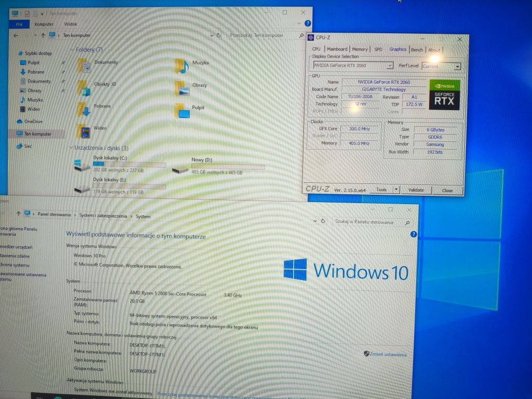
Task: Click System i zabezpieczenia breadcrumb
Action: point(103,216)
